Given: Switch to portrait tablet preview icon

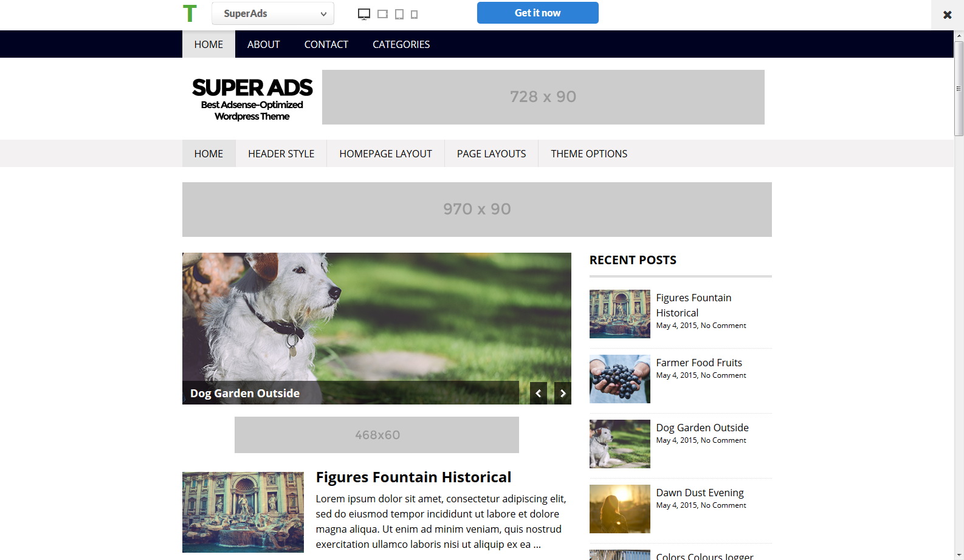Looking at the screenshot, I should [399, 14].
